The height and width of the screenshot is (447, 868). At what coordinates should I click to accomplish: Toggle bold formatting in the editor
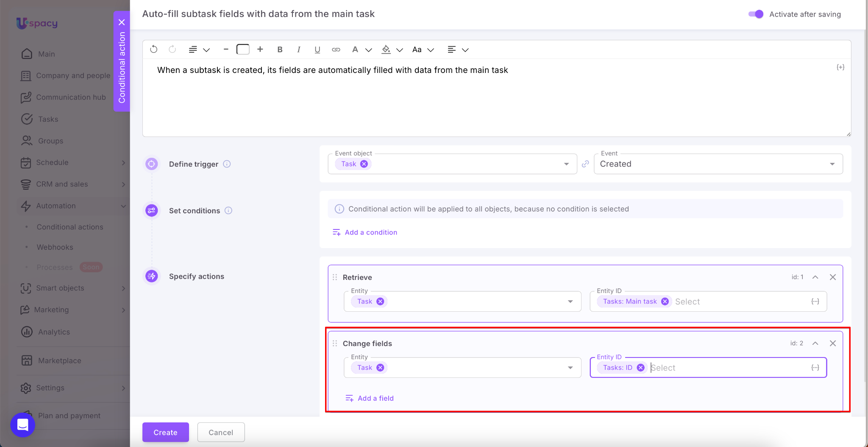coord(280,50)
